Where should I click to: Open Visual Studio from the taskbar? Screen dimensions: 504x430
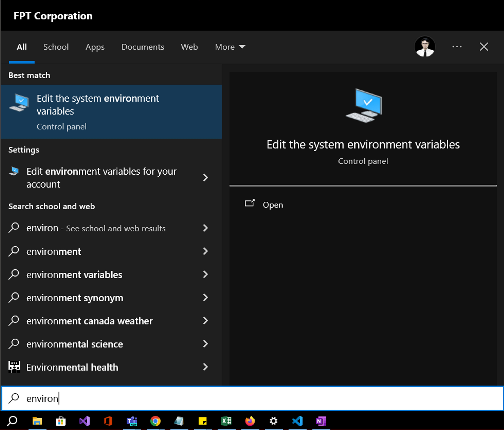coord(84,421)
